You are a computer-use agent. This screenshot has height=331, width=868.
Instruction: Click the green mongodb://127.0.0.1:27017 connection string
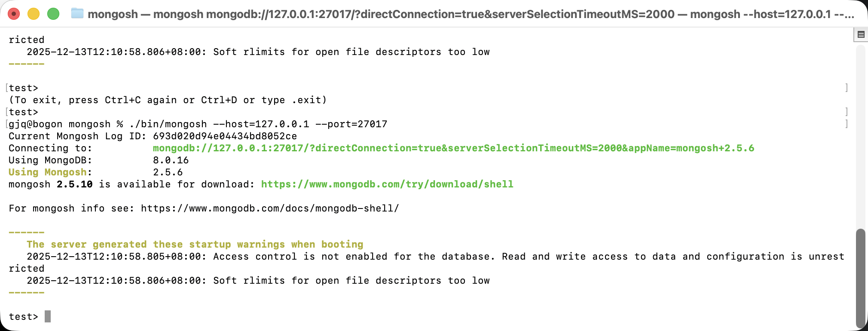tap(453, 148)
